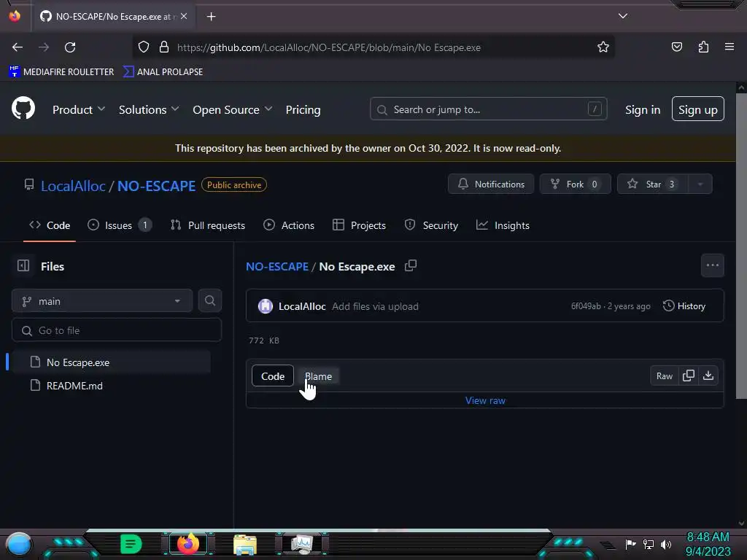Click the padlock site info icon

[x=164, y=47]
